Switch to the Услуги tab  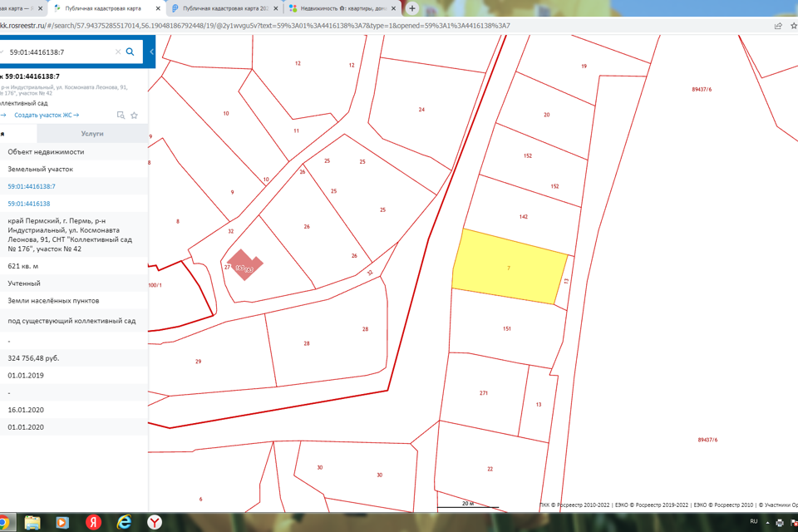click(x=92, y=133)
